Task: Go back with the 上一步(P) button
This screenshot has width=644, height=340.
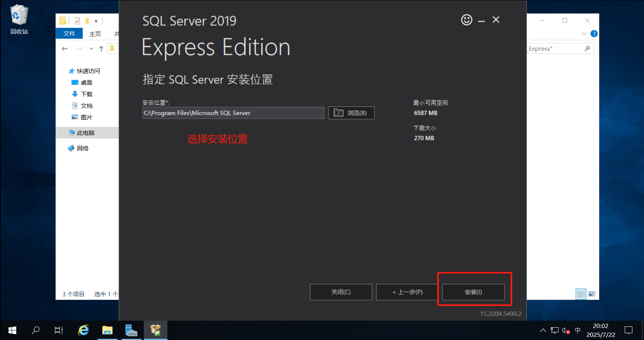Action: pyautogui.click(x=407, y=292)
